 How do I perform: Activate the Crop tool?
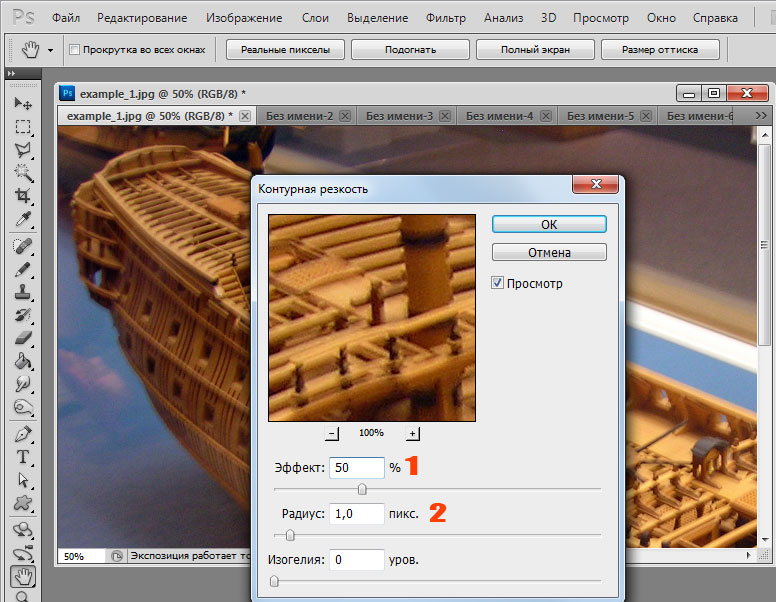[22, 196]
